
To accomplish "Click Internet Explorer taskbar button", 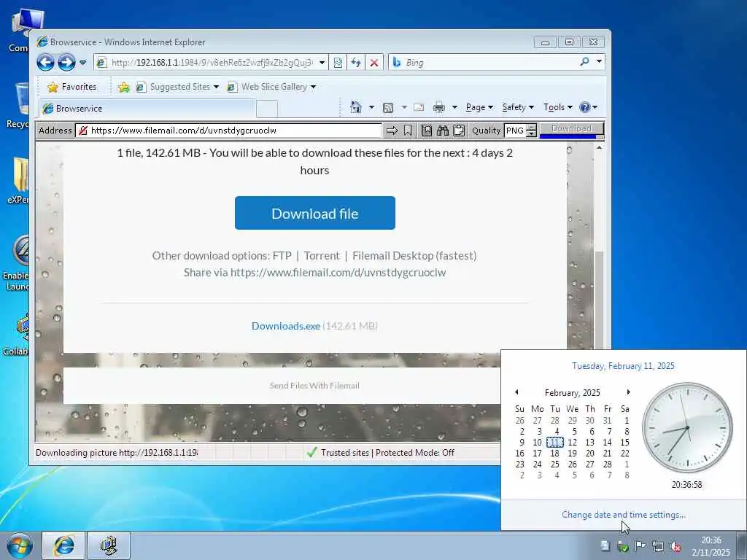I will coord(64,545).
